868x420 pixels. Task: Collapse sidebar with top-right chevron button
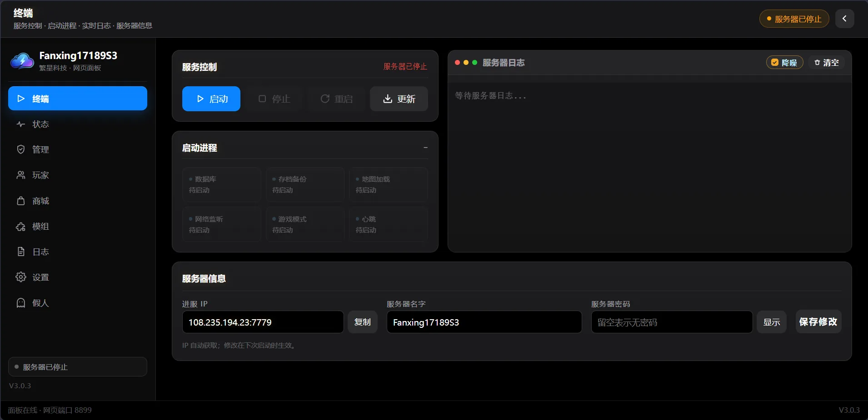844,19
